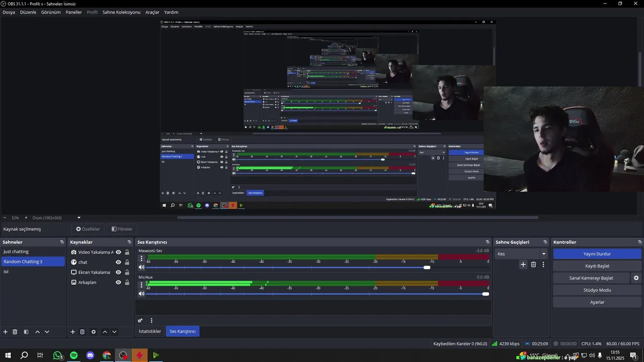Hide the Arkaplan source
The image size is (644, 362).
click(x=118, y=283)
